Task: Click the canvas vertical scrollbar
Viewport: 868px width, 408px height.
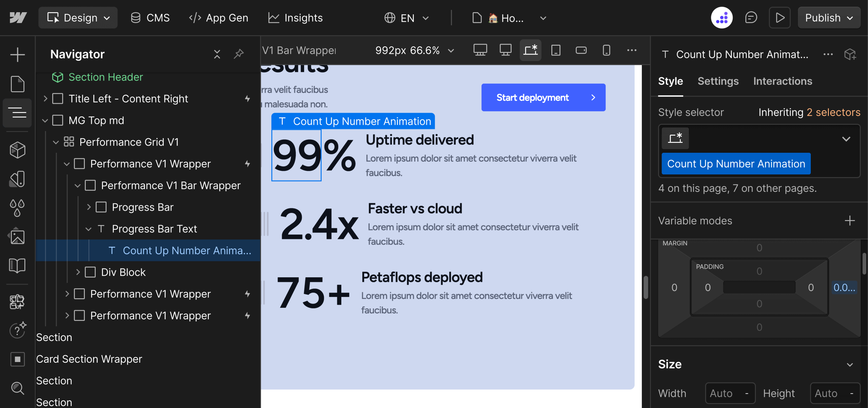Action: [x=646, y=287]
